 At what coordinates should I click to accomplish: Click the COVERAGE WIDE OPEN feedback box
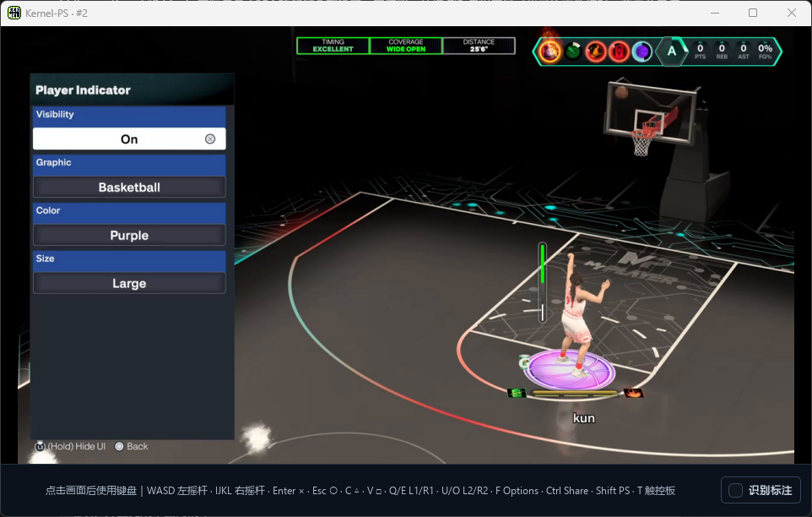click(x=406, y=46)
